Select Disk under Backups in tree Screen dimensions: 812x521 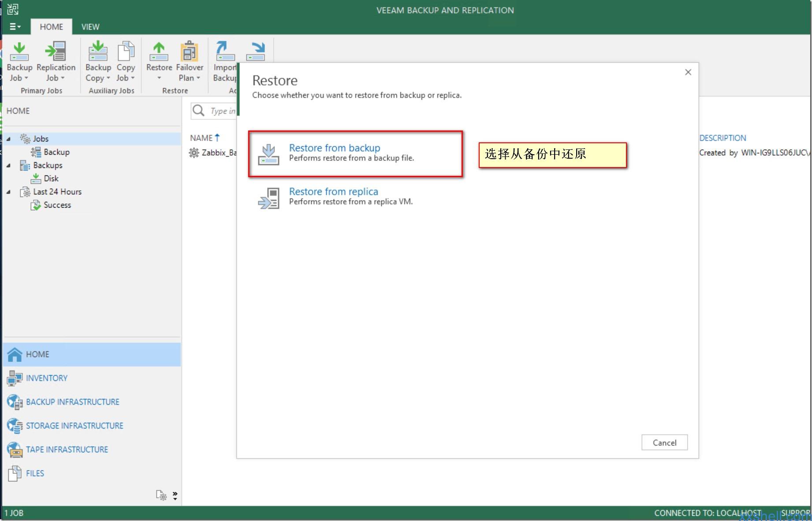tap(51, 179)
